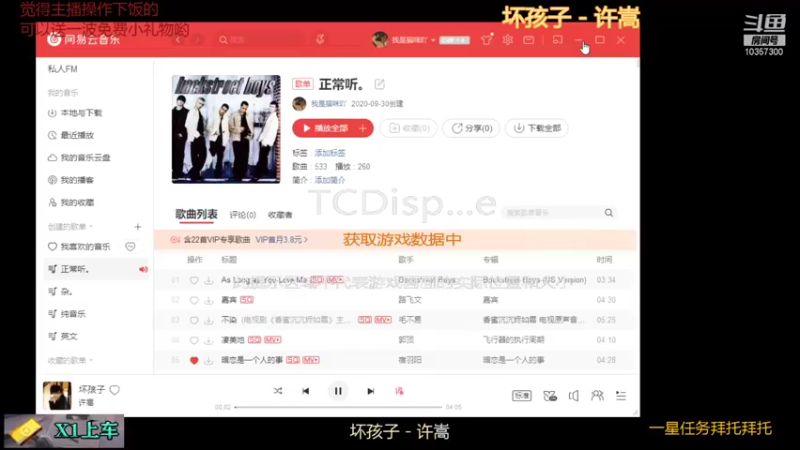Add a new playlist with plus icon
Viewport: 800px width, 450px height.
(137, 227)
